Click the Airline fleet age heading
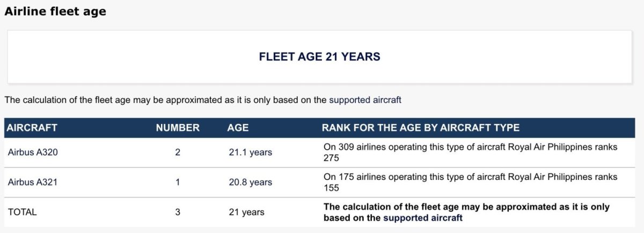 pos(55,11)
